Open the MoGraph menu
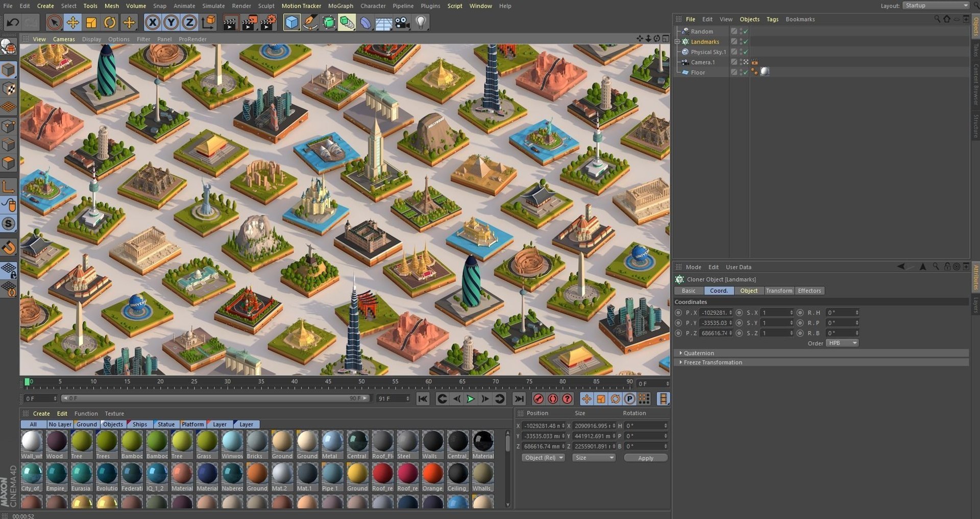The height and width of the screenshot is (519, 980). [x=340, y=6]
